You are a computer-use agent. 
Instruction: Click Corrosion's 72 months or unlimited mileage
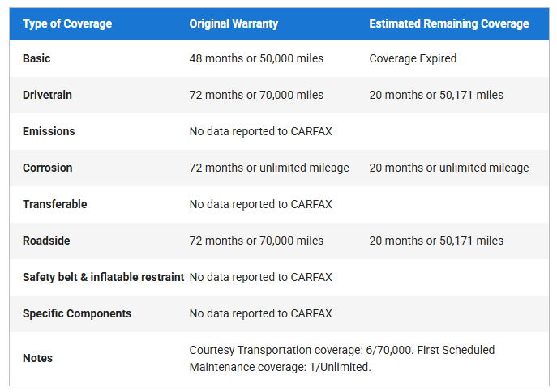269,168
